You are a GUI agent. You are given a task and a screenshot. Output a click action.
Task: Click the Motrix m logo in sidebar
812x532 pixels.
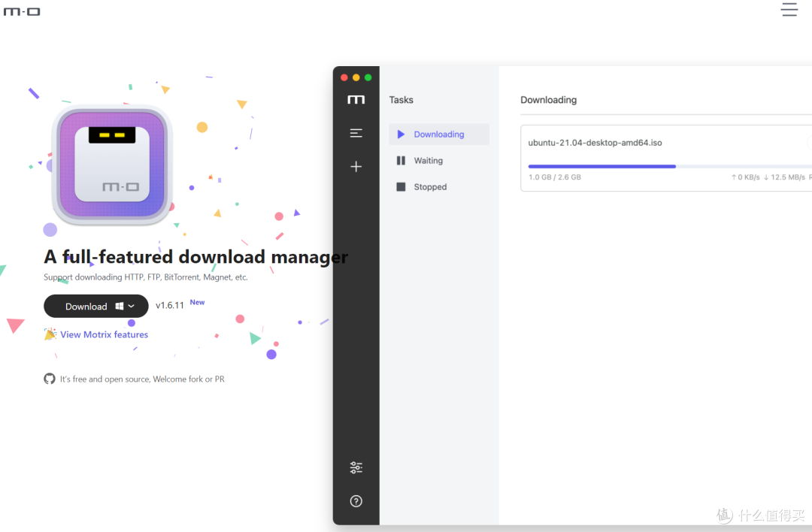tap(356, 100)
